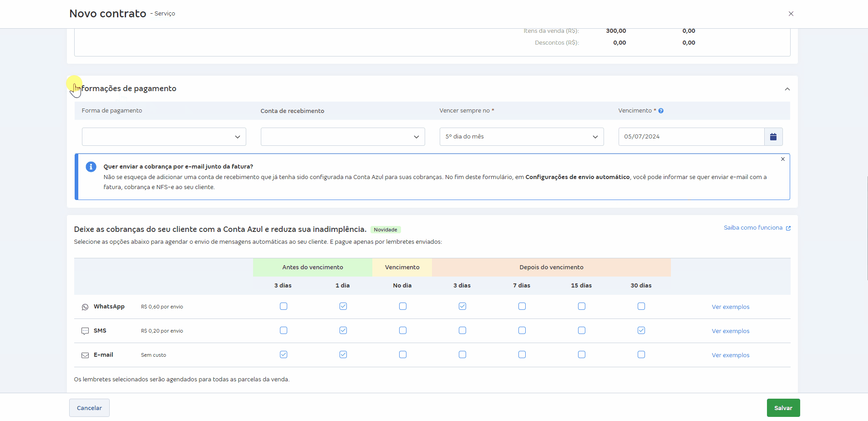This screenshot has height=421, width=868.
Task: Click the Sem custo text
Action: point(153,355)
